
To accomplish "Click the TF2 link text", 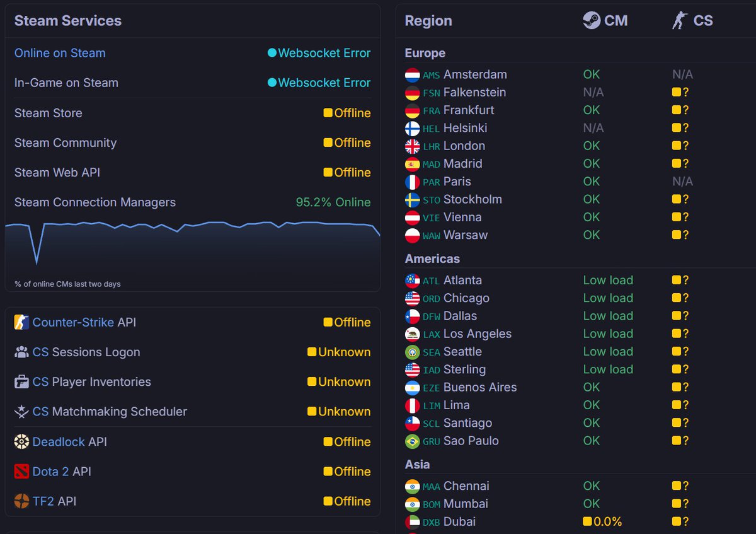I will [x=43, y=501].
